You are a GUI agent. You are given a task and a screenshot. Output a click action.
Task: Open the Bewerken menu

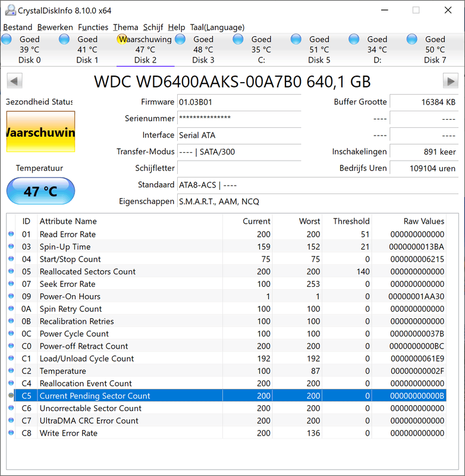pyautogui.click(x=55, y=27)
